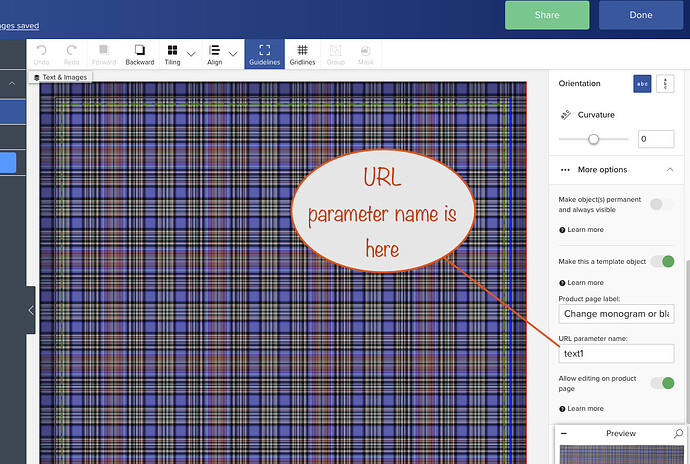Click the changes saved link
The image size is (690, 464).
point(19,26)
